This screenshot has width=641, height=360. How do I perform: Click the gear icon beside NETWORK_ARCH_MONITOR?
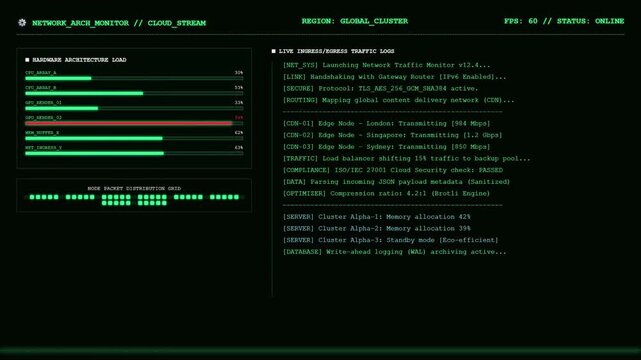[22, 22]
